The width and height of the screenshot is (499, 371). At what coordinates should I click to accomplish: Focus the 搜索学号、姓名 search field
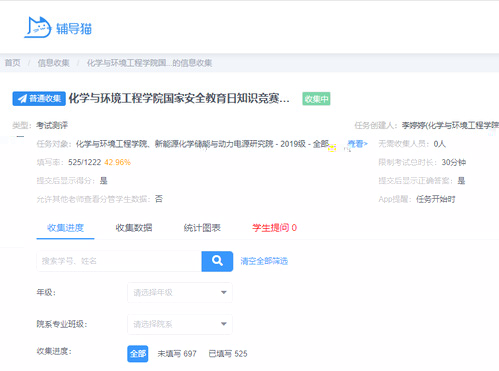(x=119, y=261)
